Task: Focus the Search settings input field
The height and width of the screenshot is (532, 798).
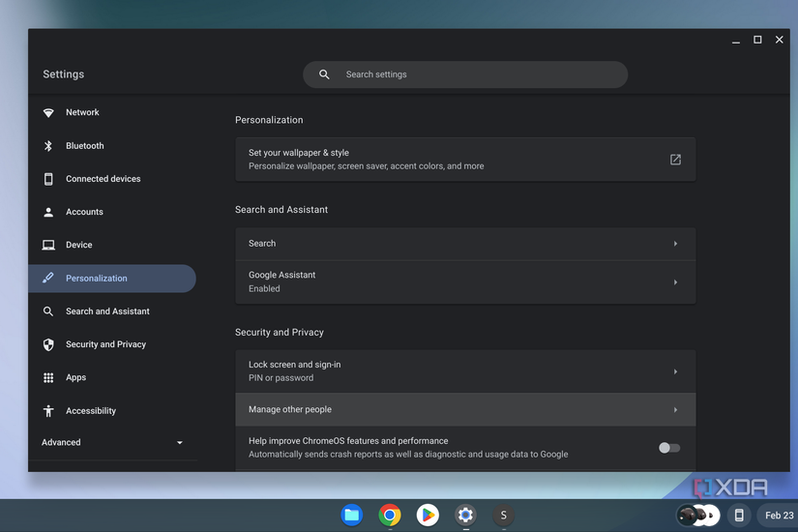Action: [465, 74]
